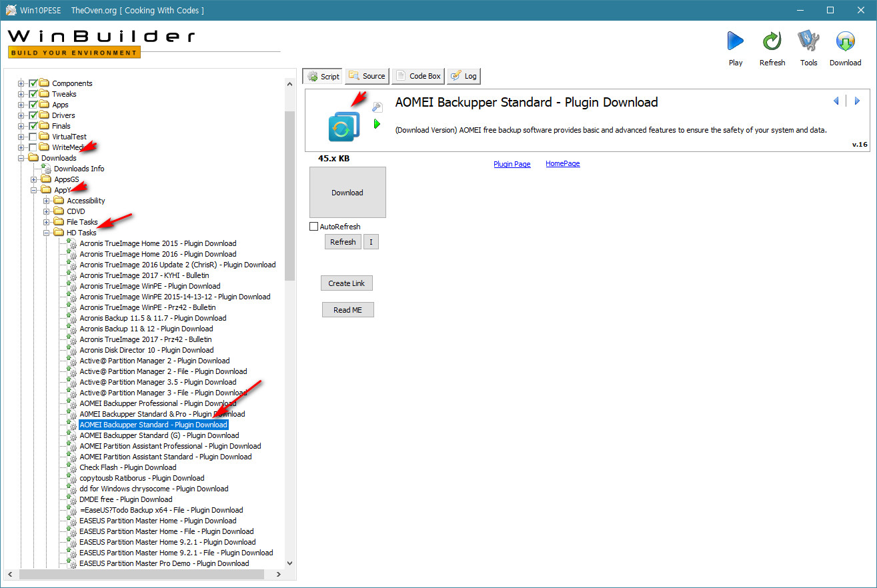The image size is (877, 588).
Task: Click the File Tasks folder icon
Action: click(x=58, y=222)
